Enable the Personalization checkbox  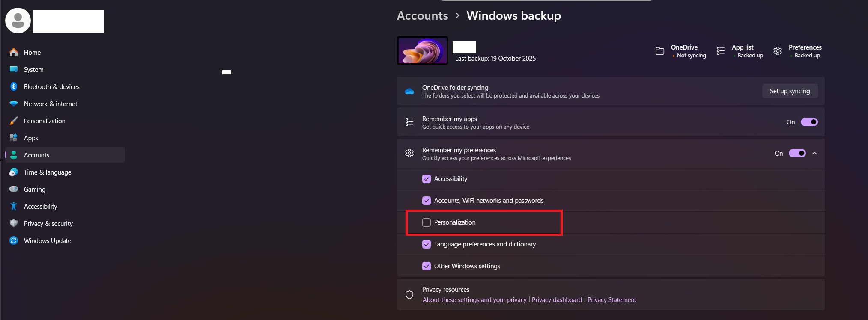tap(427, 222)
